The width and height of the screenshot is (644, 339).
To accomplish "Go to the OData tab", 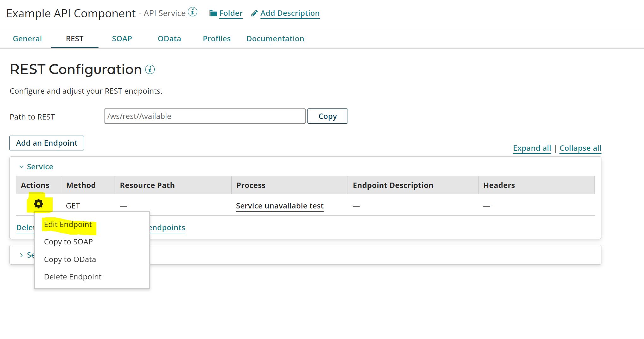I will tap(169, 39).
